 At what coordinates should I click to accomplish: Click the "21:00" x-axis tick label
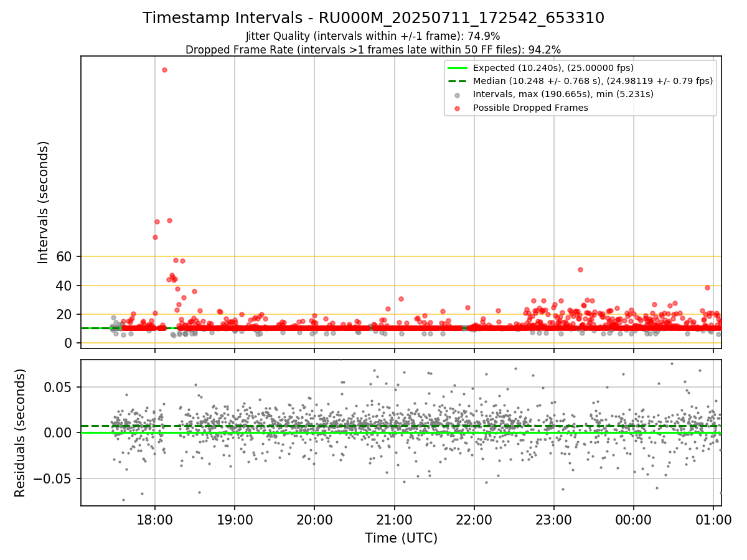click(394, 519)
